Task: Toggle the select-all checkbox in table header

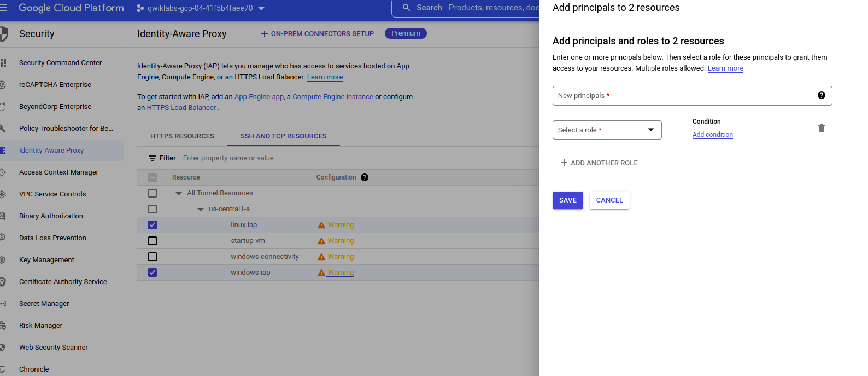Action: point(153,177)
